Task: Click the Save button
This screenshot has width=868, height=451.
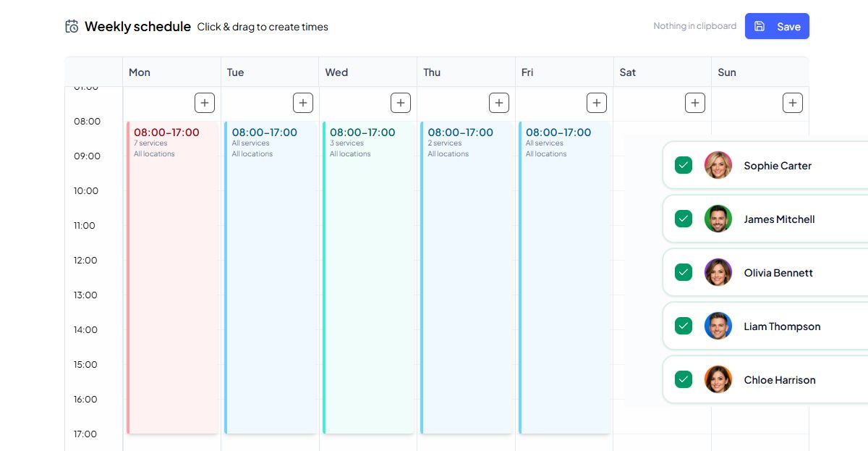Action: (777, 26)
